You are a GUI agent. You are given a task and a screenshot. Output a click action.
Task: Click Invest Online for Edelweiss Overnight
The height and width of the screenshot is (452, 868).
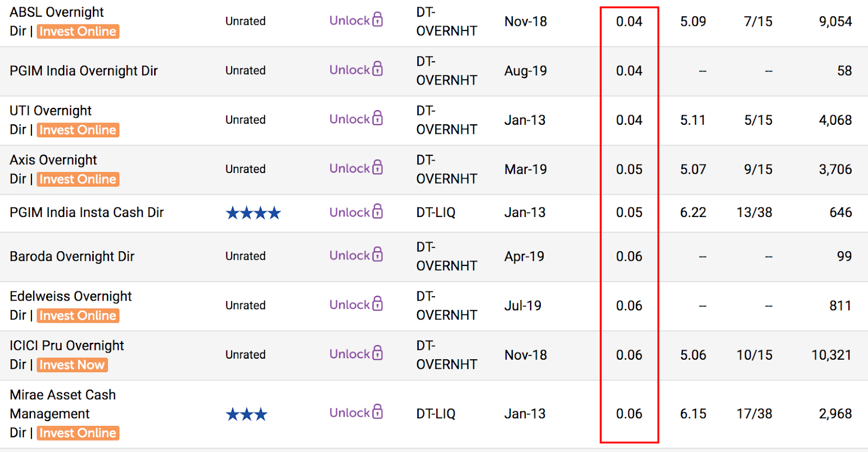point(78,316)
